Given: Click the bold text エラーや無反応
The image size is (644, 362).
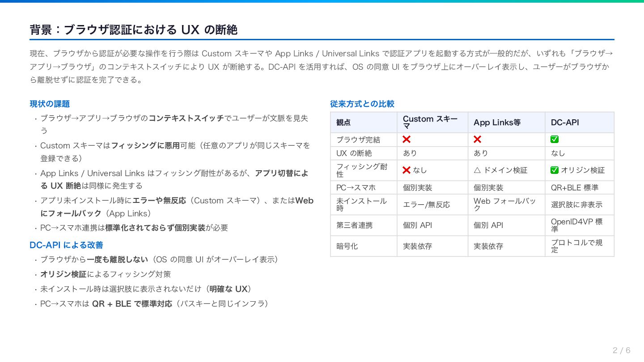Looking at the screenshot, I should tap(159, 201).
